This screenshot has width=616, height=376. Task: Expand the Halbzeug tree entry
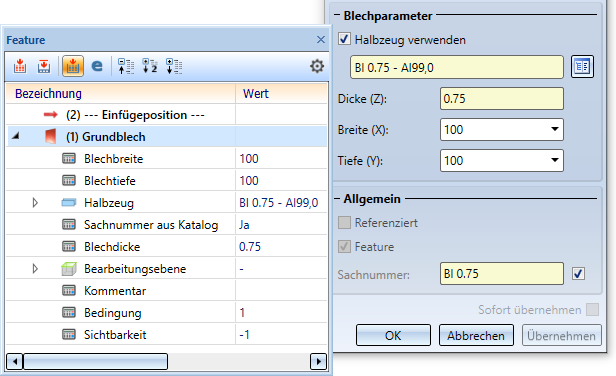(x=35, y=203)
